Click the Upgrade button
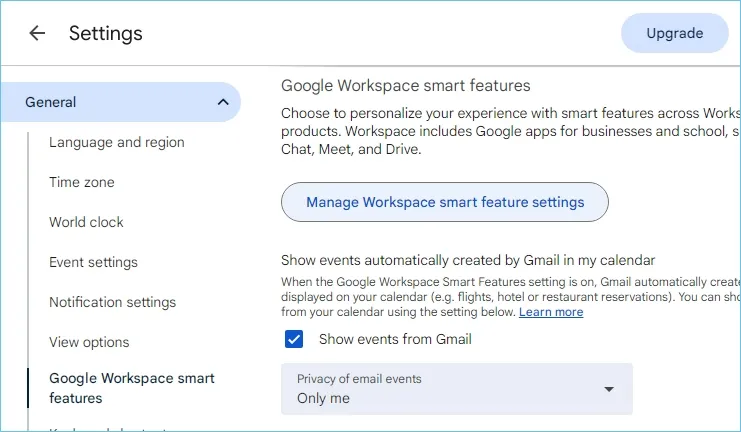Screen dimensions: 741x432 click(674, 33)
